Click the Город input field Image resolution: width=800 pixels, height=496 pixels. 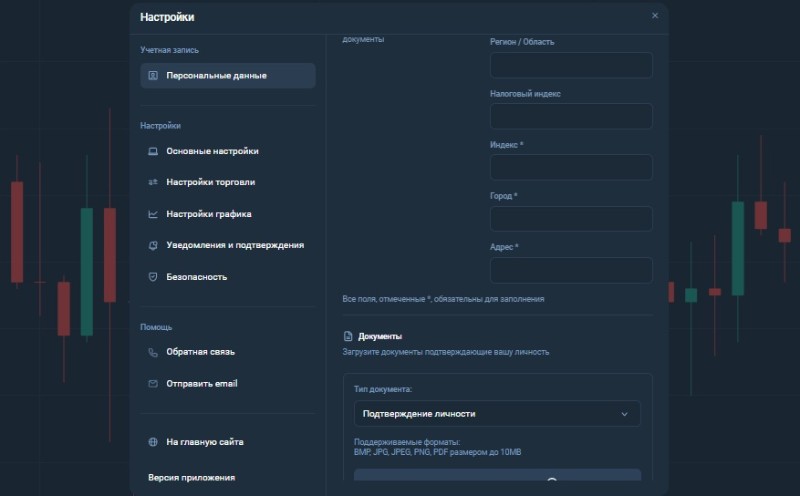click(571, 219)
